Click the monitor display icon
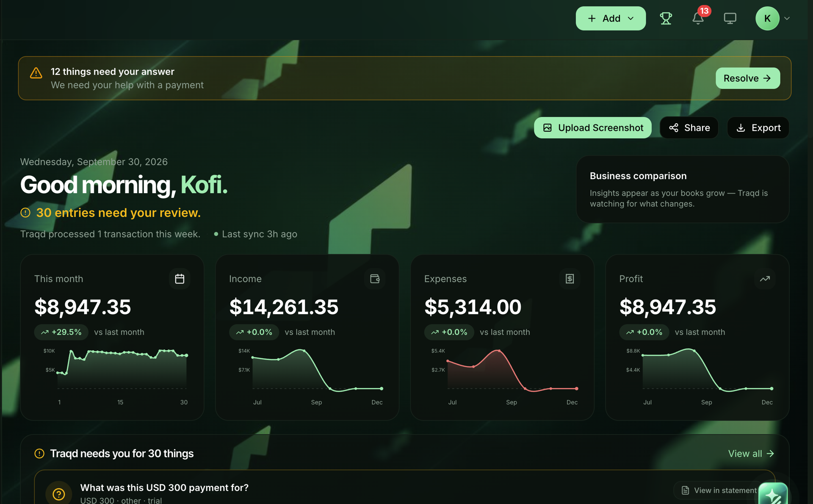 point(730,18)
